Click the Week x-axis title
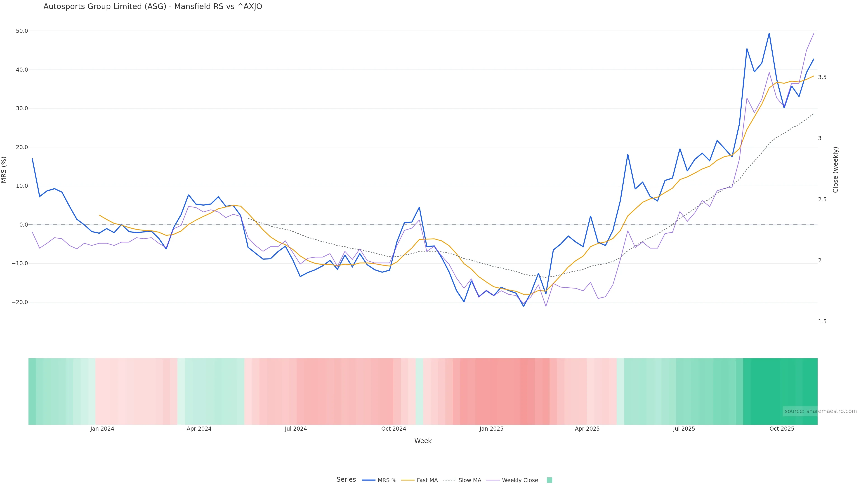This screenshot has height=488, width=868. (423, 441)
